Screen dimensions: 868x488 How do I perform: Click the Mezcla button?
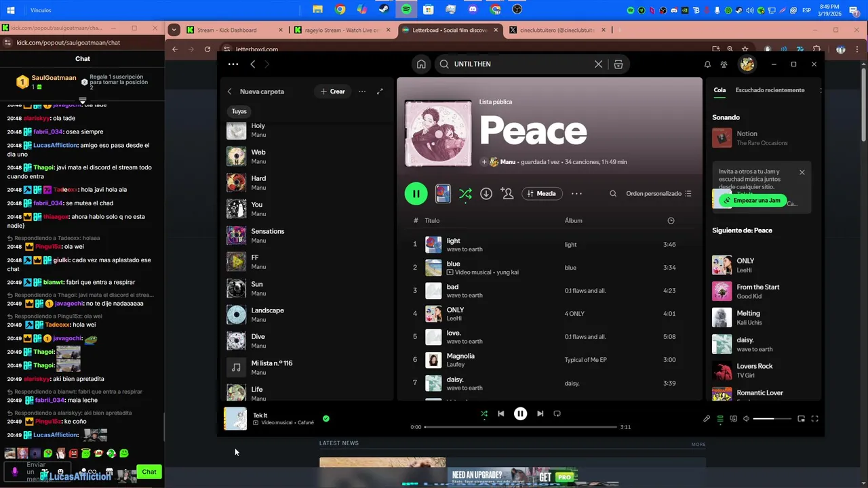[x=542, y=194]
